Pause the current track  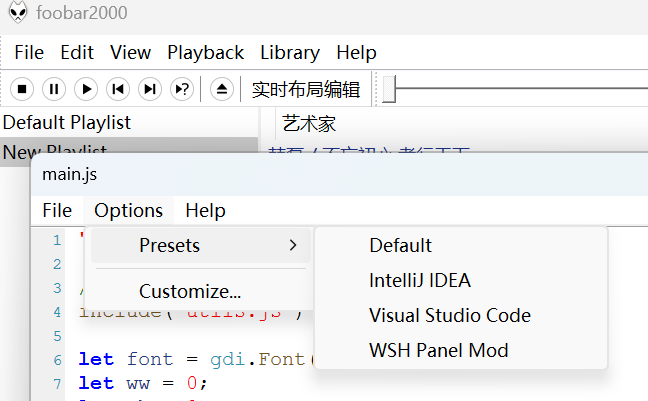coord(55,89)
